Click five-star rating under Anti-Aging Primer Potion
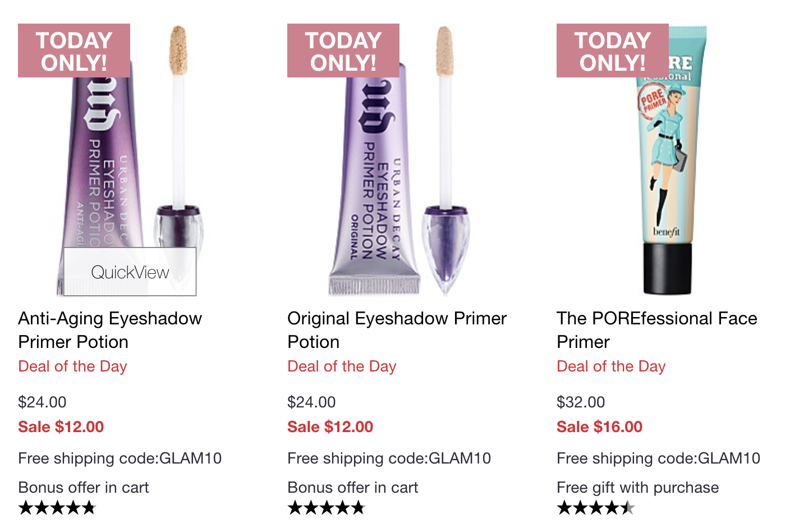Viewport: 790px width, 532px height. (x=57, y=508)
